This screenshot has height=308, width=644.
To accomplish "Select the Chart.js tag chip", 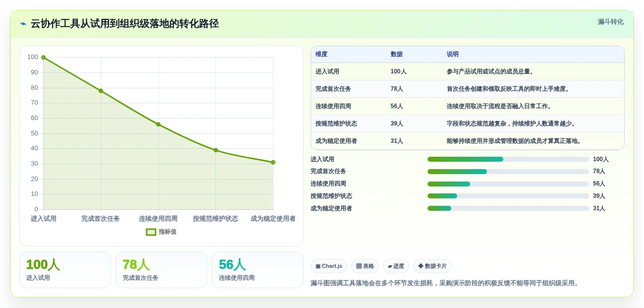I will (329, 266).
